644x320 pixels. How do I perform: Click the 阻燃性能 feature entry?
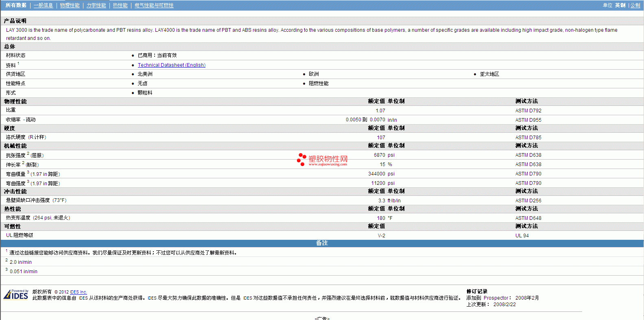(x=319, y=83)
